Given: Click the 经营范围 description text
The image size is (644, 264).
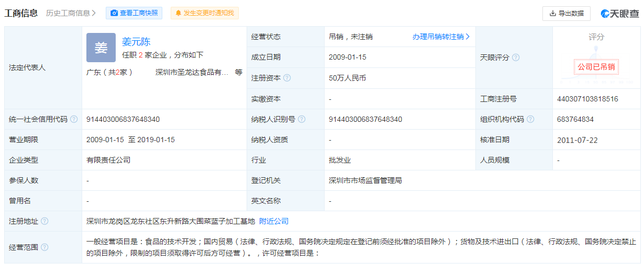Looking at the screenshot, I should coord(361,247).
